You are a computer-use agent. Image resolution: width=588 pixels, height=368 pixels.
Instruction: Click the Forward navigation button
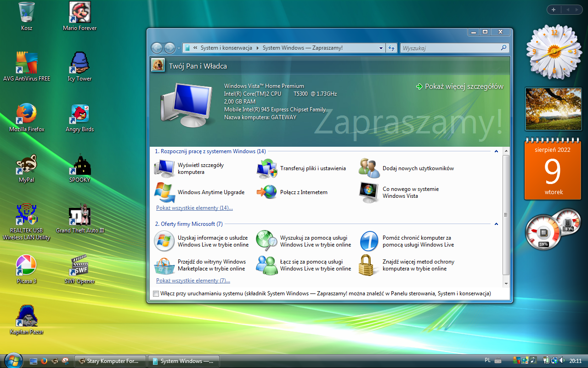tap(170, 48)
